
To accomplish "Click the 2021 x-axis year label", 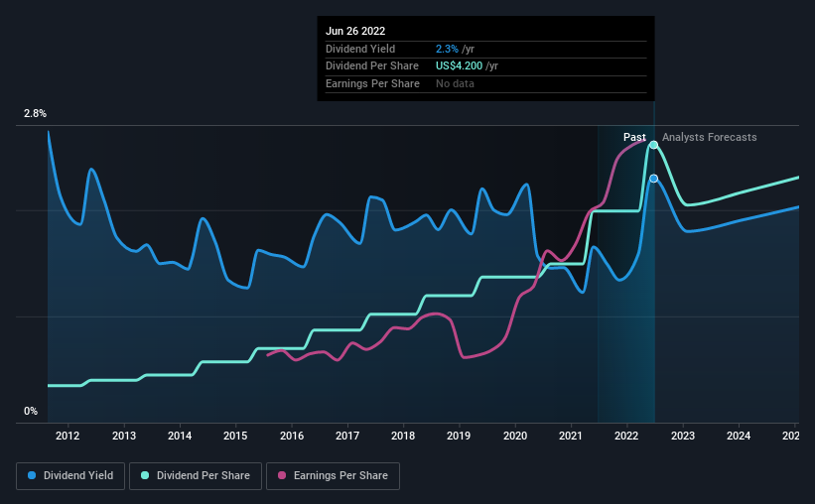I will click(570, 436).
